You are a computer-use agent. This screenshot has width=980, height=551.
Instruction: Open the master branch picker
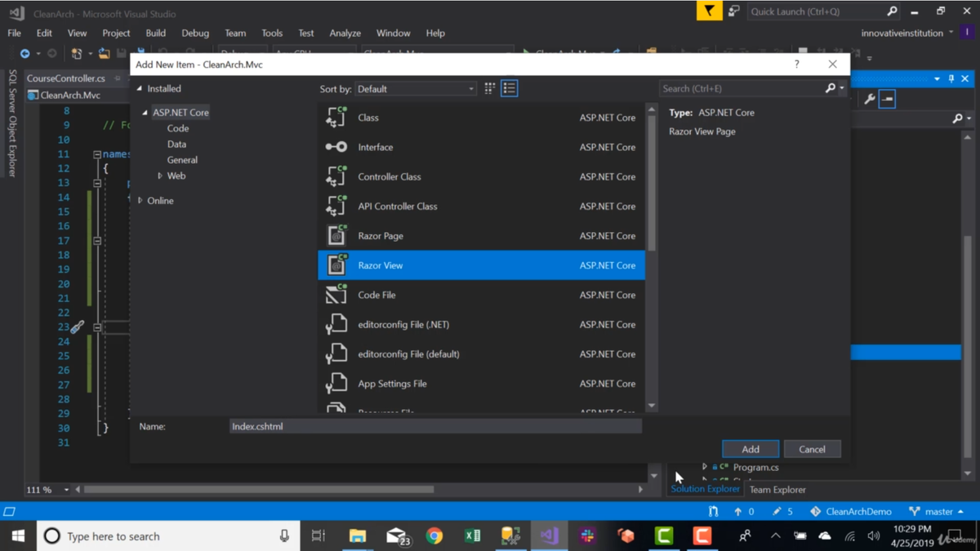937,512
